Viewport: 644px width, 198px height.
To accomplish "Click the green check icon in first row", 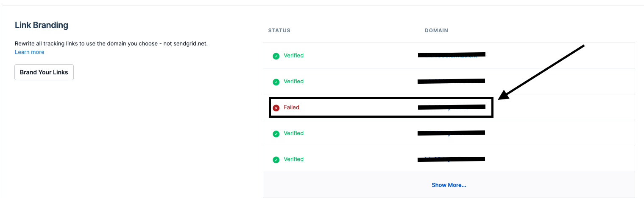I will coord(276,56).
